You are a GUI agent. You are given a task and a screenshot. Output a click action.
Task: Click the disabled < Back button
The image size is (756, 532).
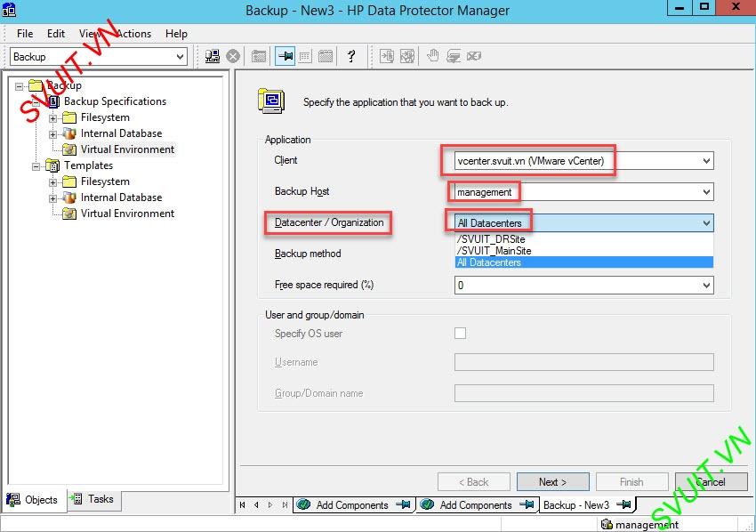[x=473, y=482]
